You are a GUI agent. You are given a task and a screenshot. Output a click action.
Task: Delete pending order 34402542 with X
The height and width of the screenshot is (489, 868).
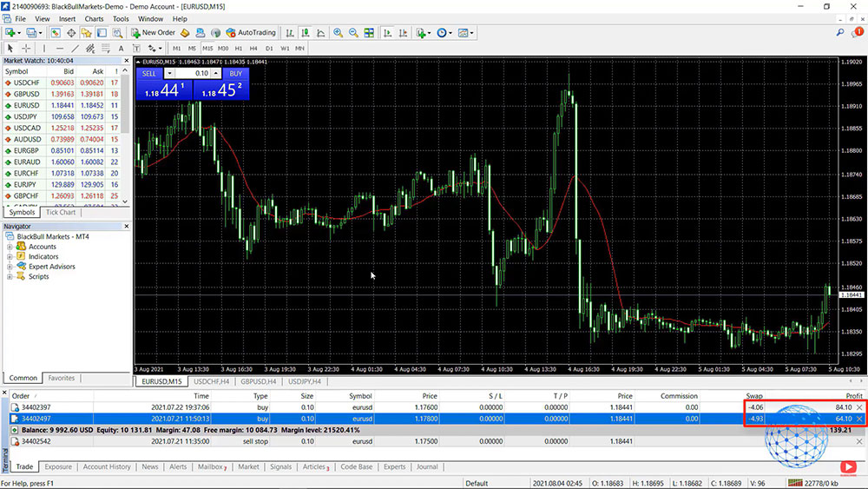(x=859, y=441)
